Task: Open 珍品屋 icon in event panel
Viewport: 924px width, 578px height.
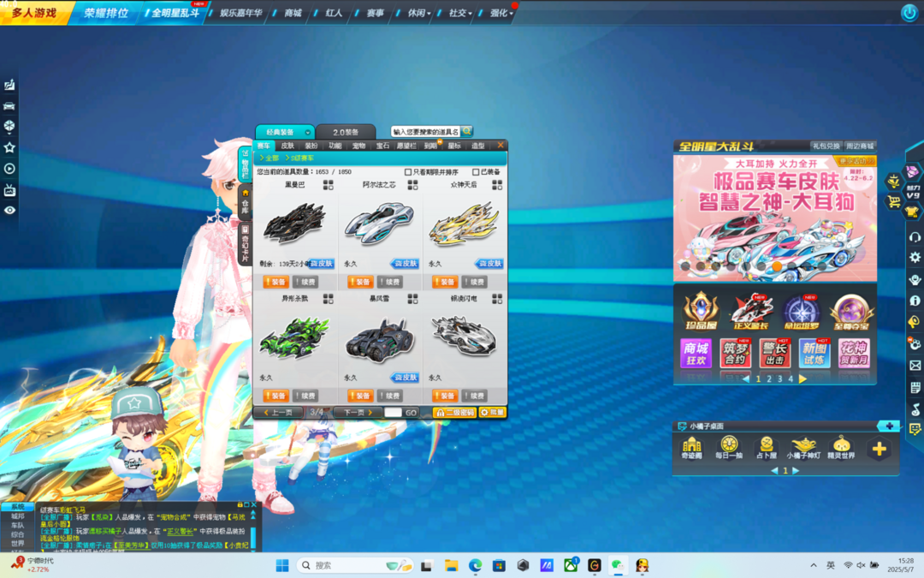Action: [700, 311]
